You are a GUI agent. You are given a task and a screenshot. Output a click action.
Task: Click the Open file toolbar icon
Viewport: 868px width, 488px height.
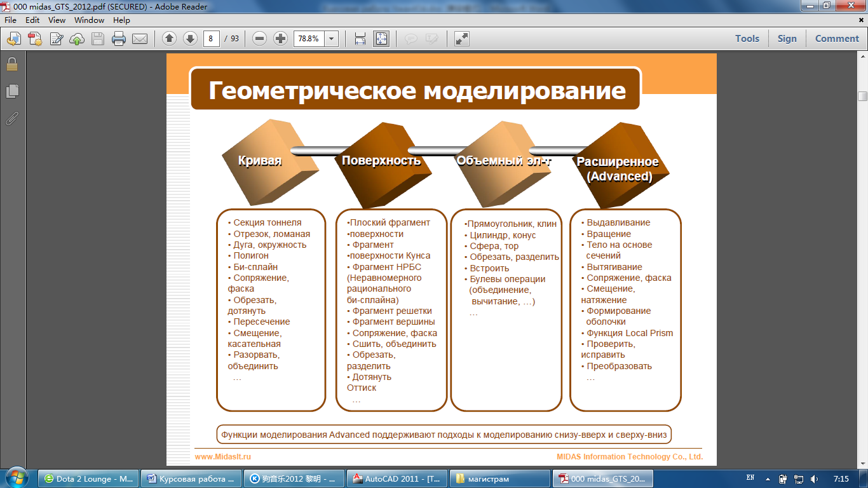click(14, 39)
